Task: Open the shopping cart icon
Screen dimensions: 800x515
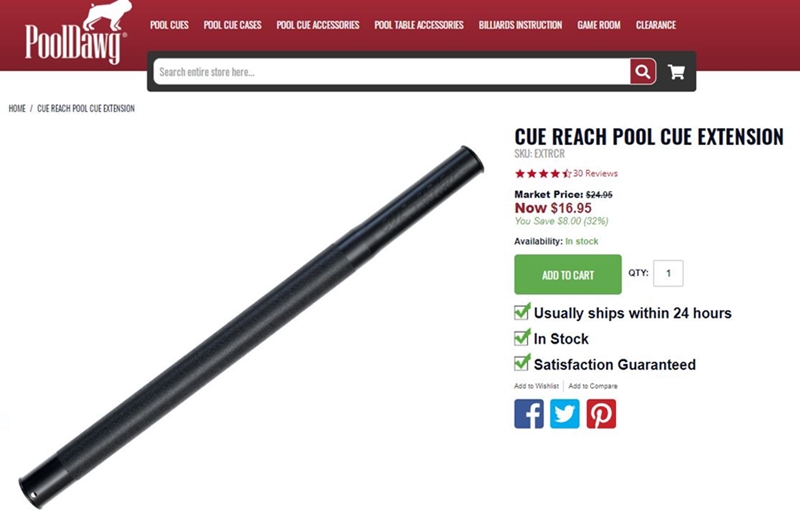Action: click(677, 72)
